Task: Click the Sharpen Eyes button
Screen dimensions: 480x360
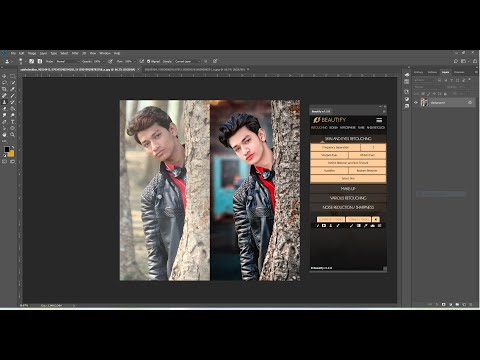Action: click(x=329, y=155)
